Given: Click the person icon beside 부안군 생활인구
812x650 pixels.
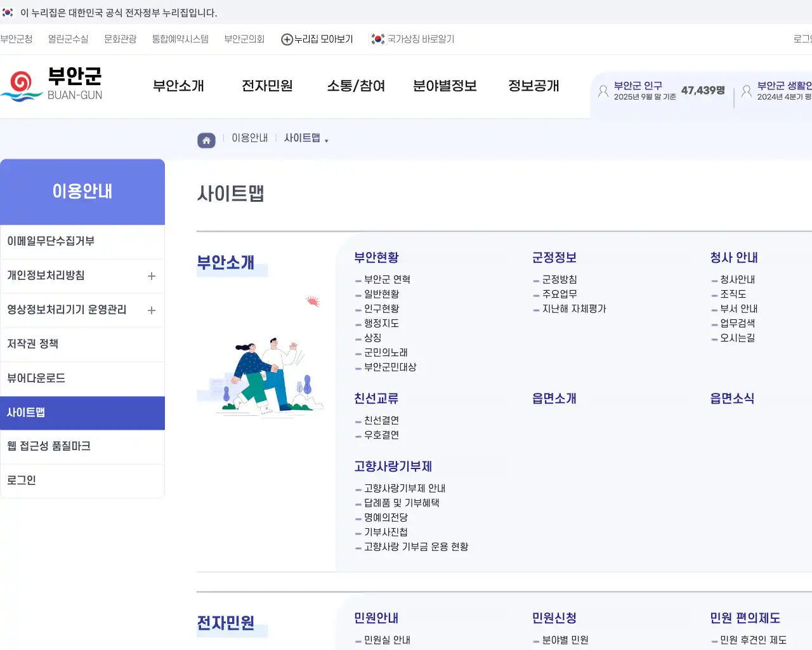Looking at the screenshot, I should [747, 91].
